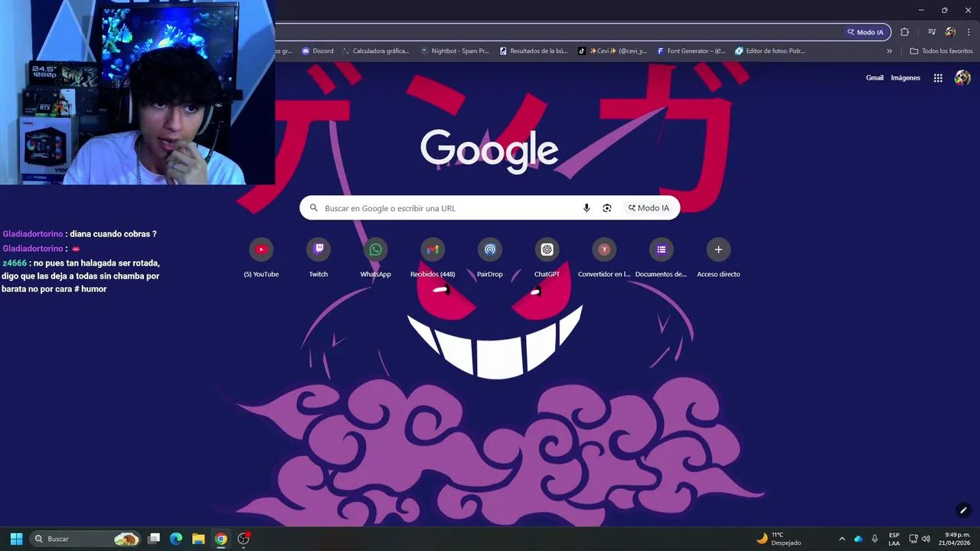Image resolution: width=980 pixels, height=551 pixels.
Task: Open the Imágenes link
Action: pyautogui.click(x=906, y=78)
